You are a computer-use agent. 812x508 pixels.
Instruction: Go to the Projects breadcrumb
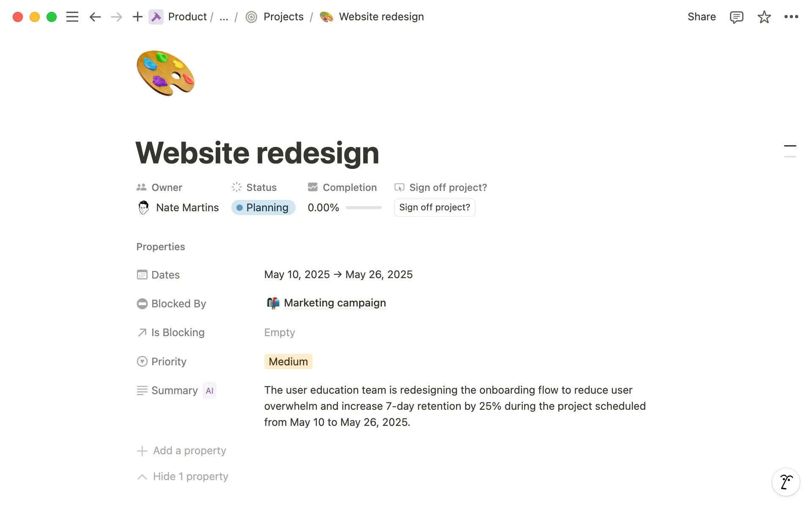[283, 17]
